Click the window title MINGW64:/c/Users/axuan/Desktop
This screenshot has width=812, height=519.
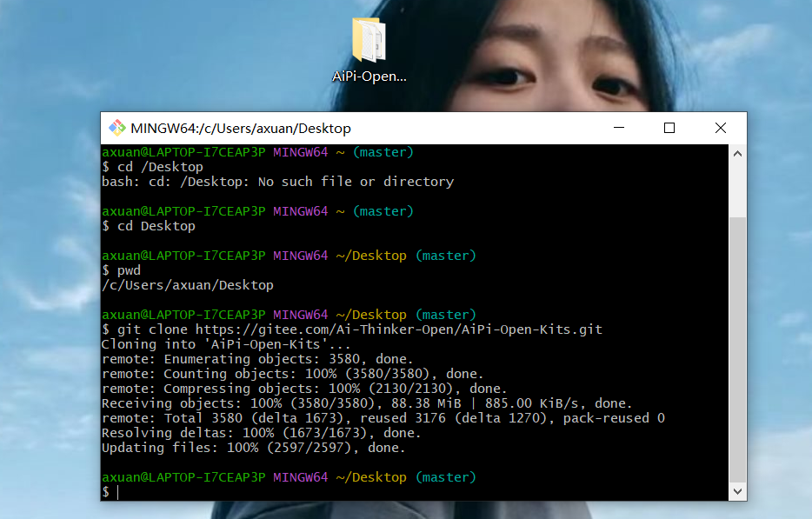tap(241, 129)
